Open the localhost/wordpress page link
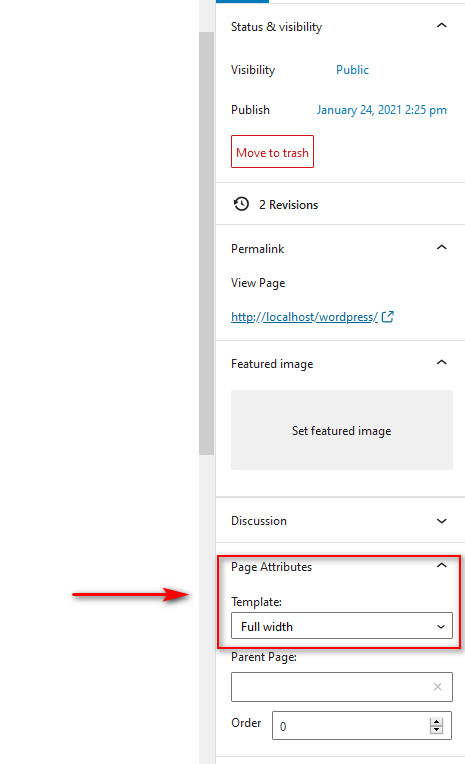Image resolution: width=465 pixels, height=764 pixels. click(x=304, y=317)
